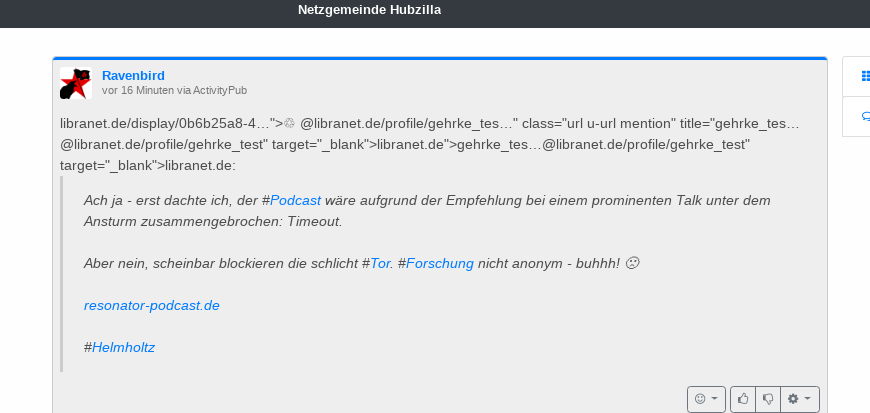The width and height of the screenshot is (870, 413).
Task: Click 'via ActivityPub' source label
Action: click(x=212, y=91)
